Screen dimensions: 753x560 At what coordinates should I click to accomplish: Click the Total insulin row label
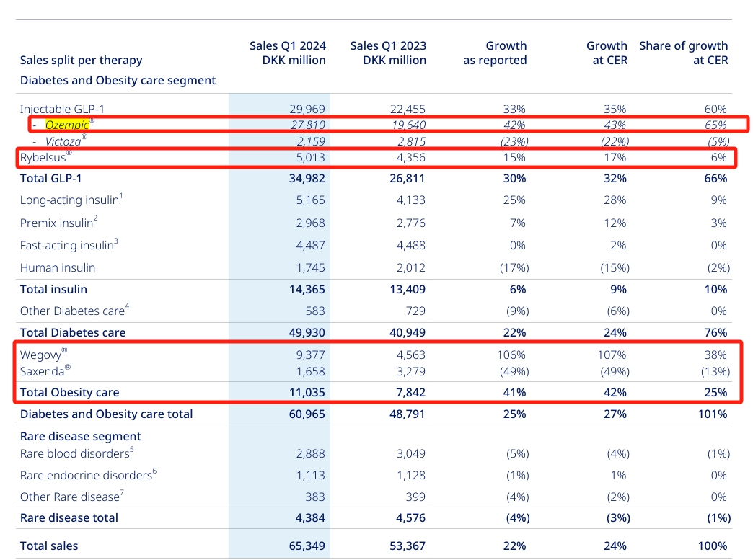(53, 289)
